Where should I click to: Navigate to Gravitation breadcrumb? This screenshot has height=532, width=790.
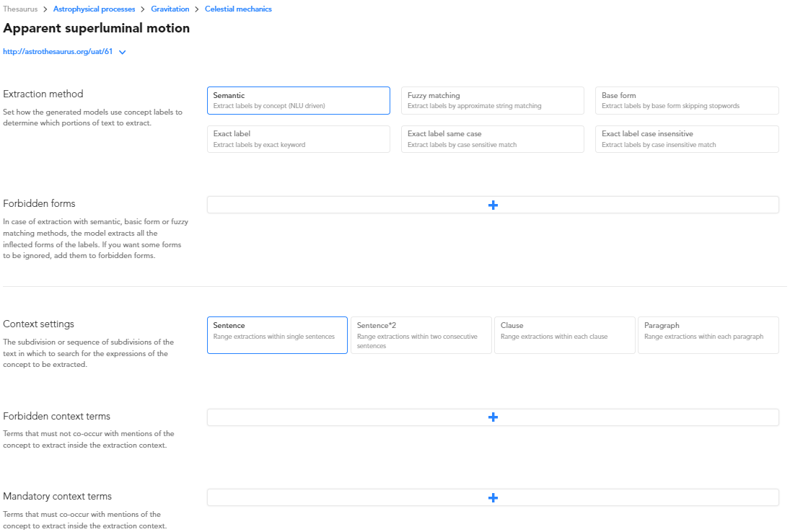tap(170, 9)
